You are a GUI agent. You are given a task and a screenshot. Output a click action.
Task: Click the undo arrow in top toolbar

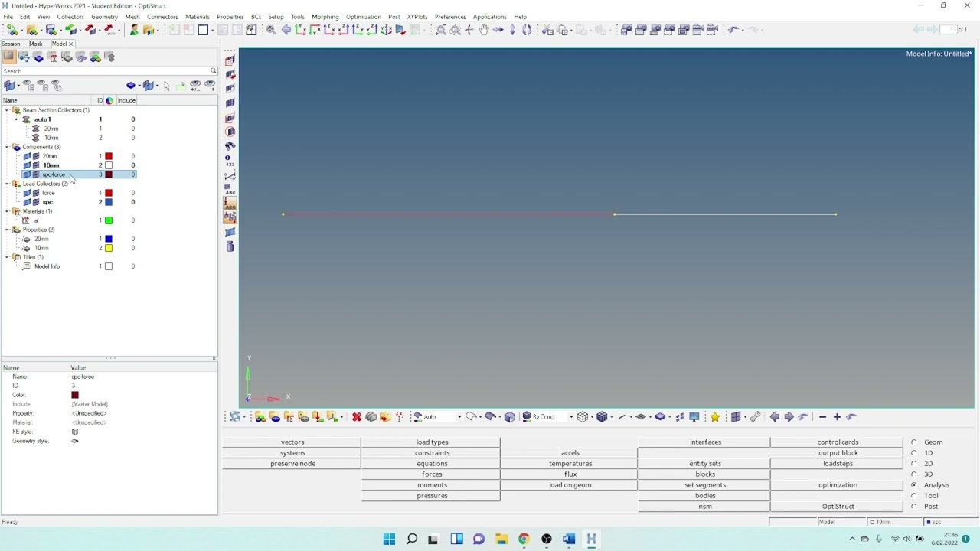click(x=733, y=30)
